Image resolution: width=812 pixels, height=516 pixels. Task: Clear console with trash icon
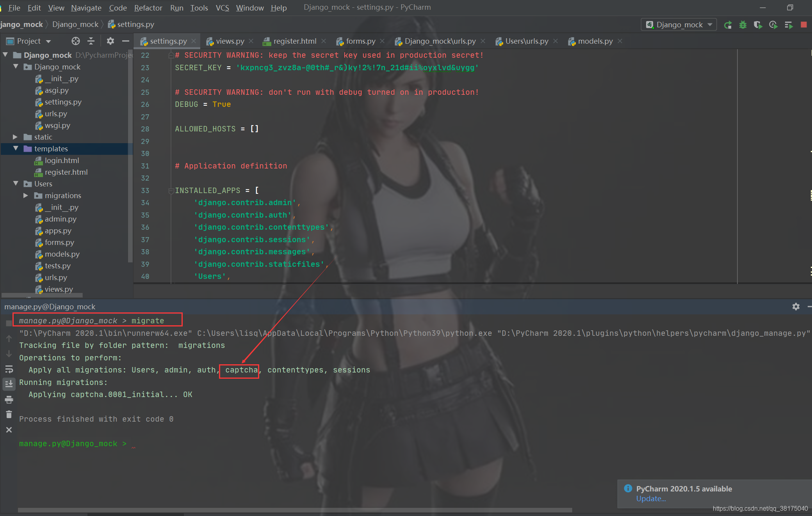[9, 414]
